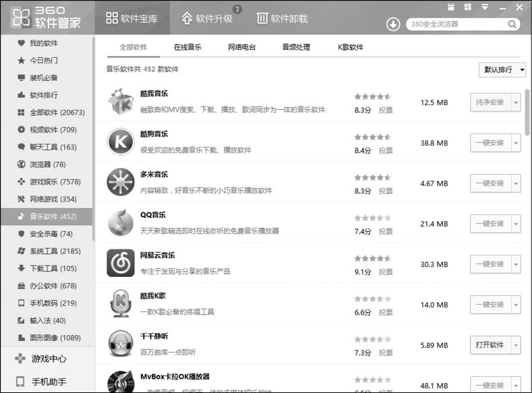This screenshot has width=532, height=393.
Task: Click the 多米音乐 app icon
Action: [x=121, y=182]
